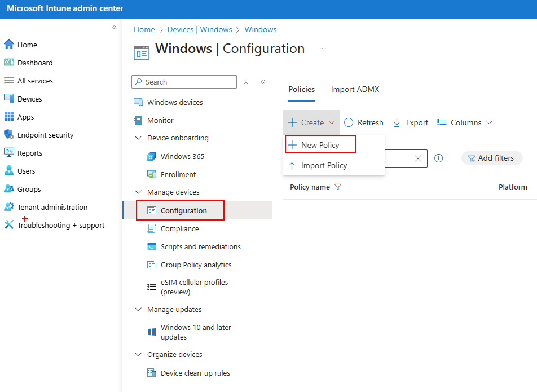Click the Policy name filter funnel icon
Image resolution: width=537 pixels, height=392 pixels.
point(338,187)
